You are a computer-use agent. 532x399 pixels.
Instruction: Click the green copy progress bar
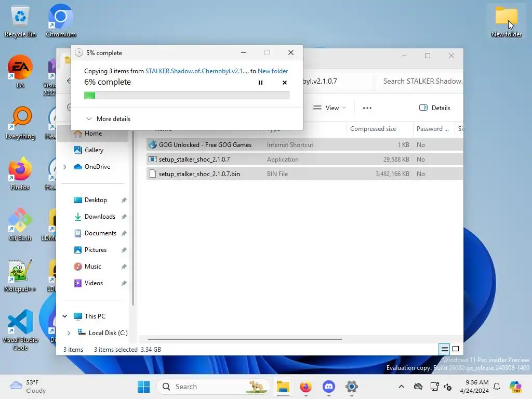pos(187,96)
